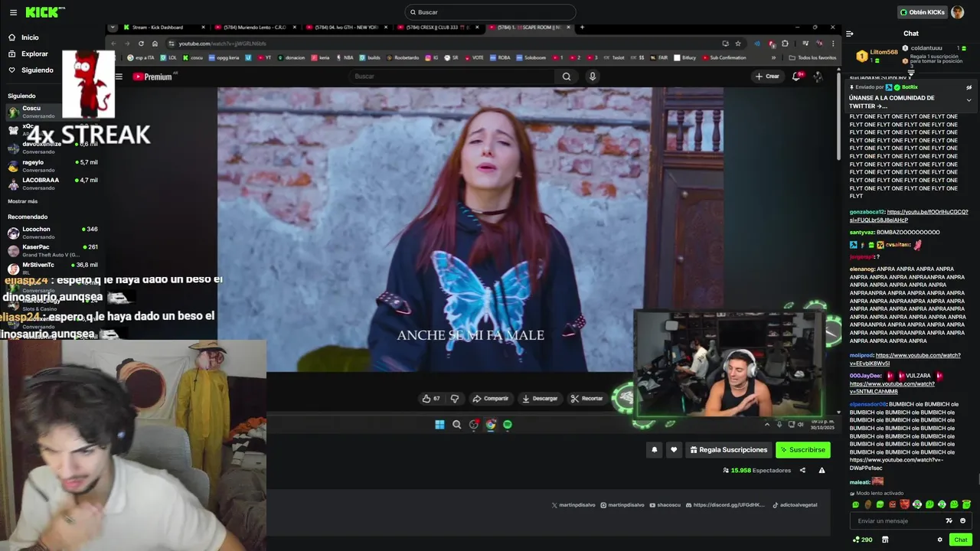Click Compartir on the YouTube video
Image resolution: width=980 pixels, height=551 pixels.
click(490, 399)
